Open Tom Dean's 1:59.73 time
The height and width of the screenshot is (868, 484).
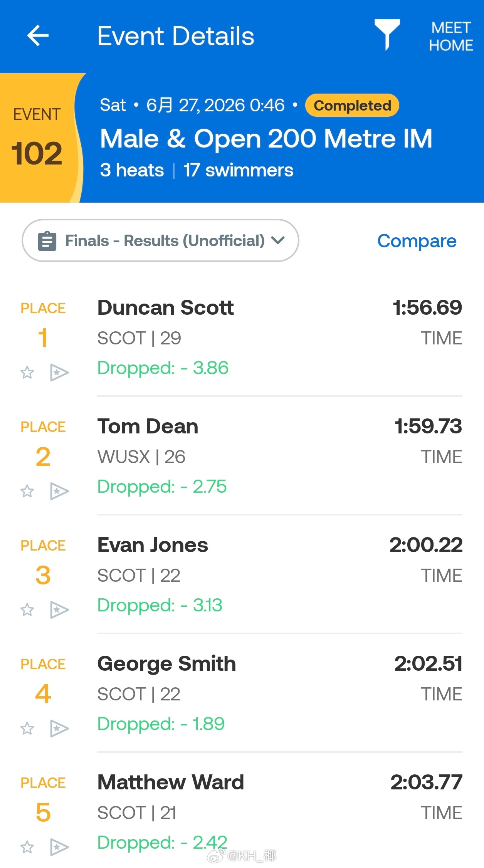coord(428,426)
